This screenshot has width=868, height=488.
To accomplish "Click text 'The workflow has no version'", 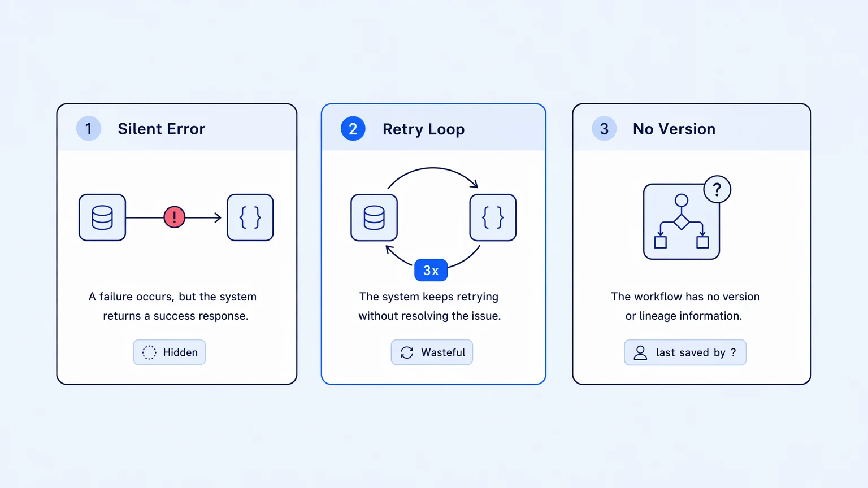I will pos(685,297).
